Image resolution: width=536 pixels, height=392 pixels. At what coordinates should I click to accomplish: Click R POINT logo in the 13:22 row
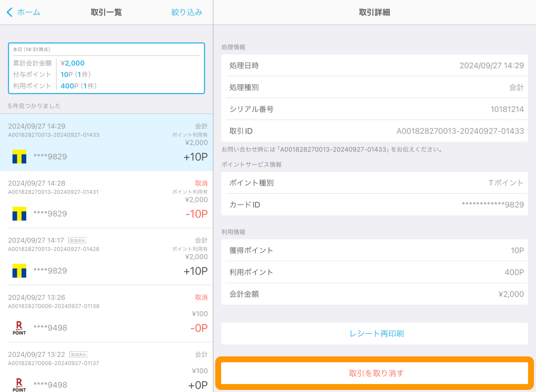(19, 385)
